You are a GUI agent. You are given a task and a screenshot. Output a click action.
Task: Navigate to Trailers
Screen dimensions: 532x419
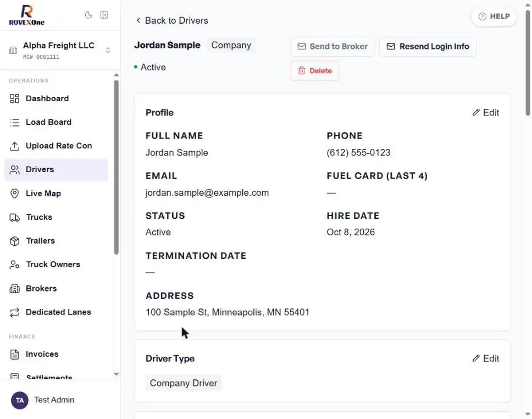click(56, 241)
